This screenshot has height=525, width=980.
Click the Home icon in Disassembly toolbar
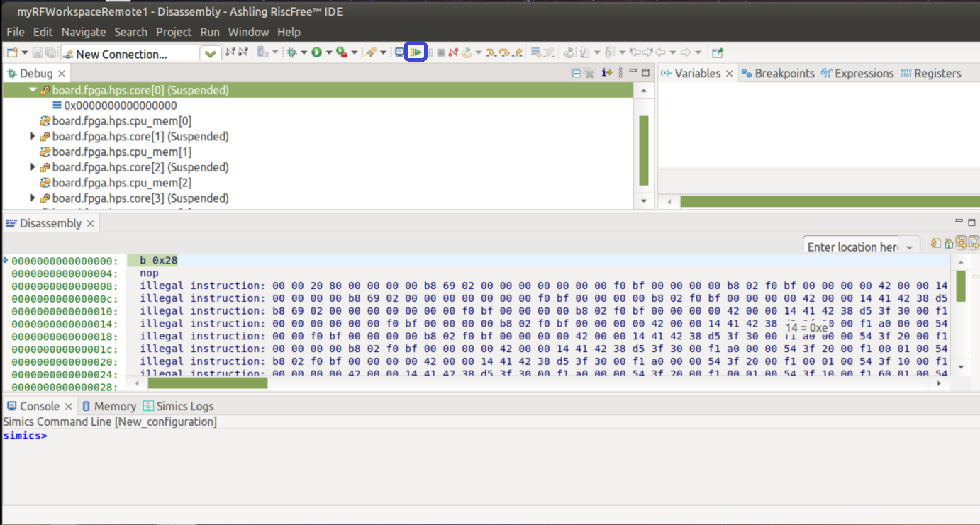(948, 244)
